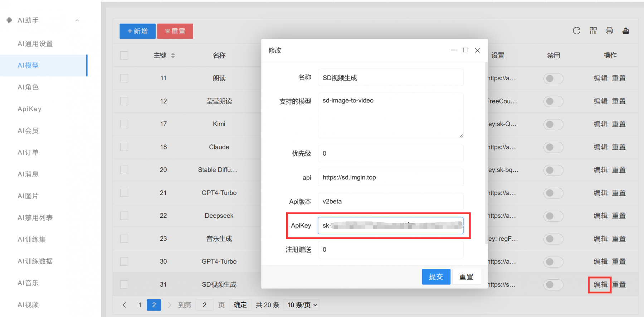Go to page 1 in pagination
The height and width of the screenshot is (317, 644).
point(140,305)
